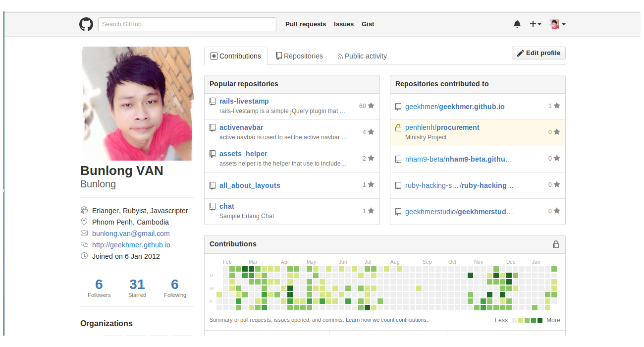The height and width of the screenshot is (347, 644).
Task: Click the star icon in the ruby-hacking row
Action: click(x=557, y=184)
